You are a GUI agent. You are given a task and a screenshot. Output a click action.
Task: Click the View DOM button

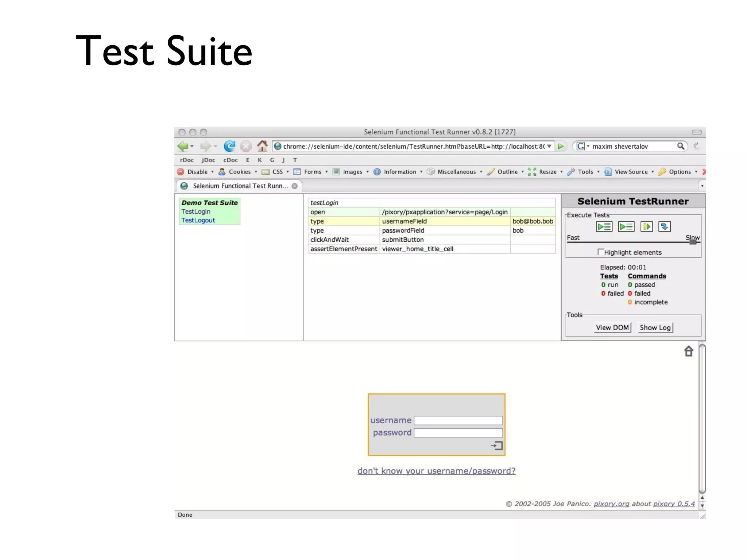pos(612,327)
